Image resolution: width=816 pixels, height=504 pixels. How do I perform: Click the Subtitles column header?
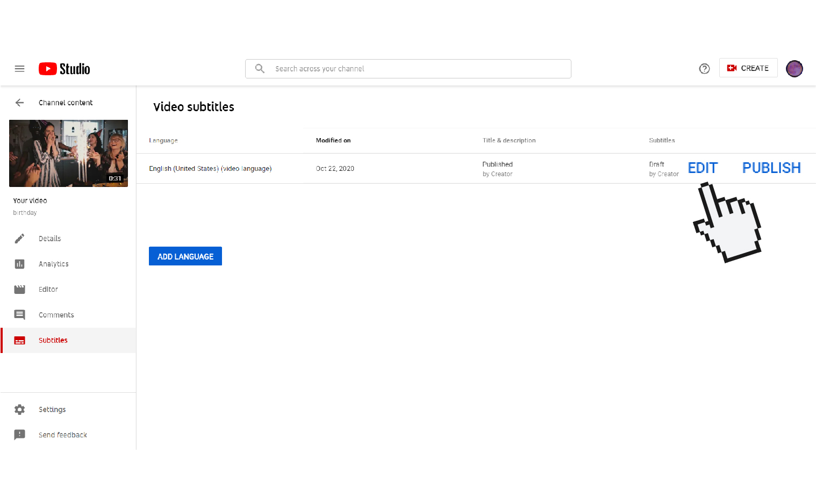click(662, 140)
